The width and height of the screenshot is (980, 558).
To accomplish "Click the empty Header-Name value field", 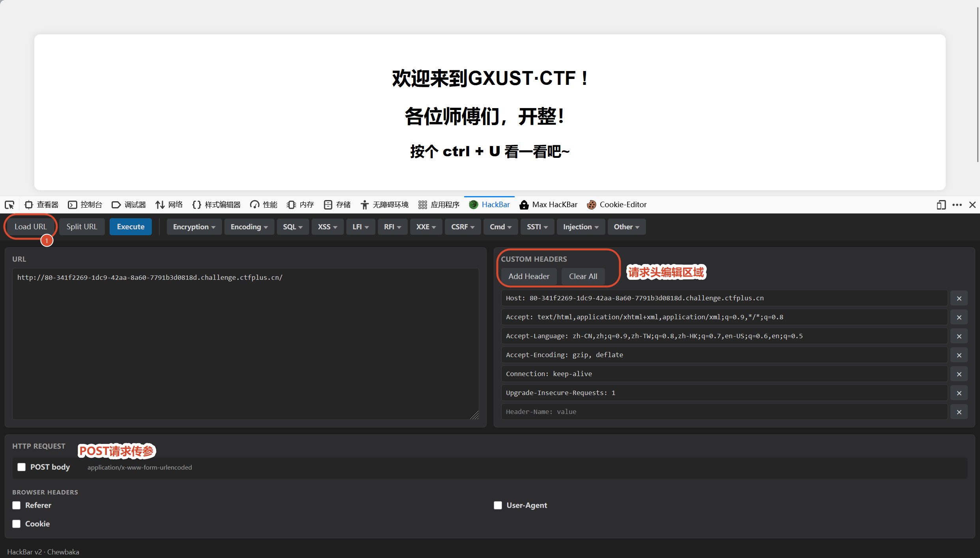I will [724, 412].
